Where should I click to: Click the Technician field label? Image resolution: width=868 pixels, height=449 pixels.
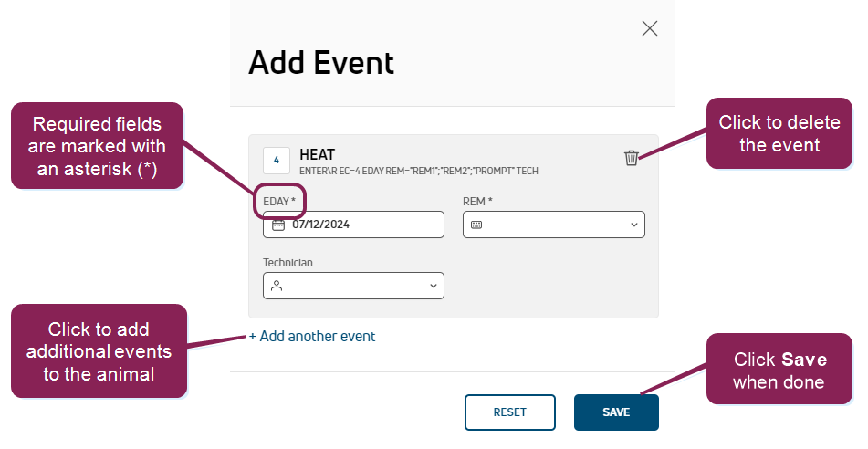click(x=288, y=263)
